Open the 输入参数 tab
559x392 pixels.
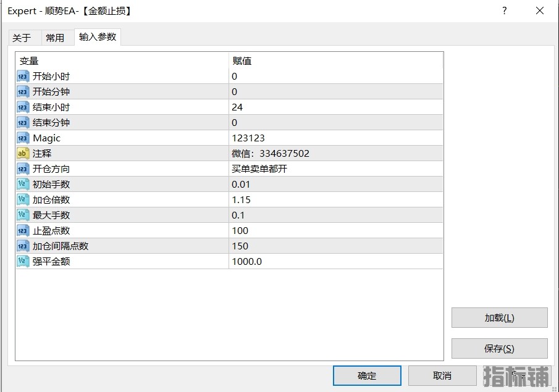tap(98, 37)
